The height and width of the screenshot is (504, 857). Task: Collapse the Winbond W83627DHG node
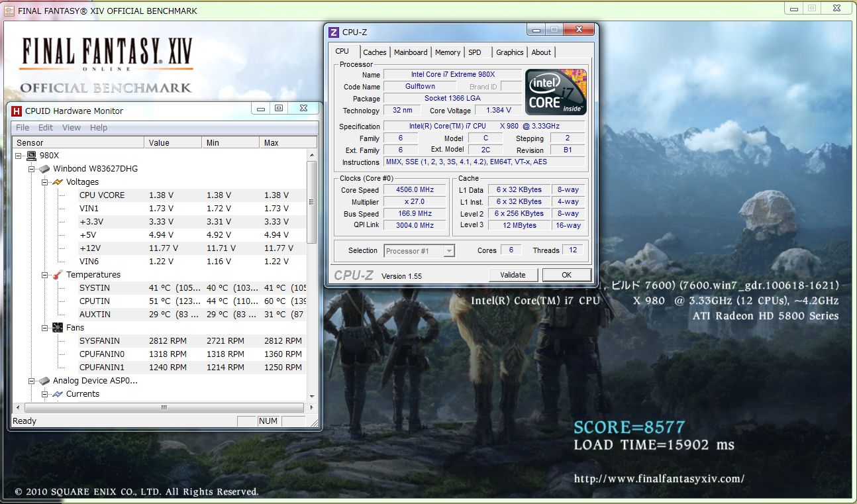pos(32,169)
